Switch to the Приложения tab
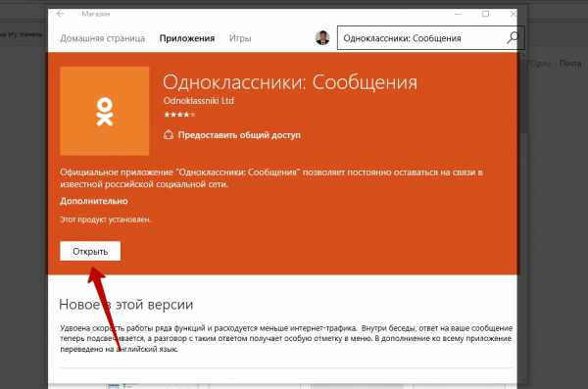 point(187,38)
